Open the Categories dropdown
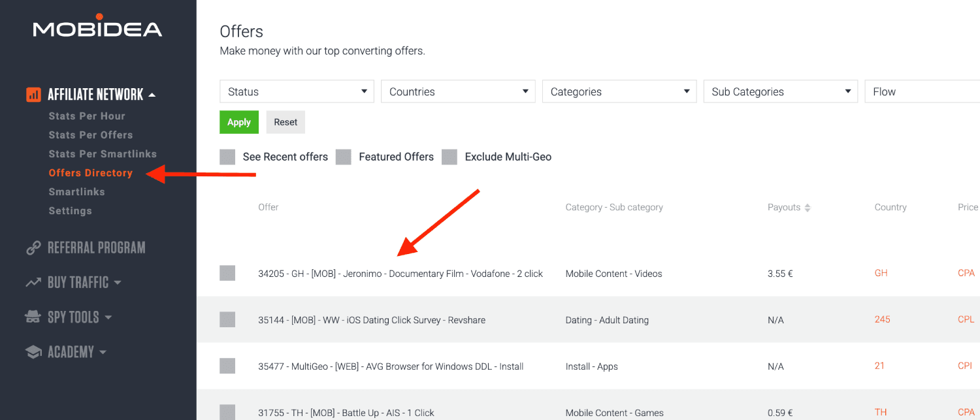 [619, 91]
